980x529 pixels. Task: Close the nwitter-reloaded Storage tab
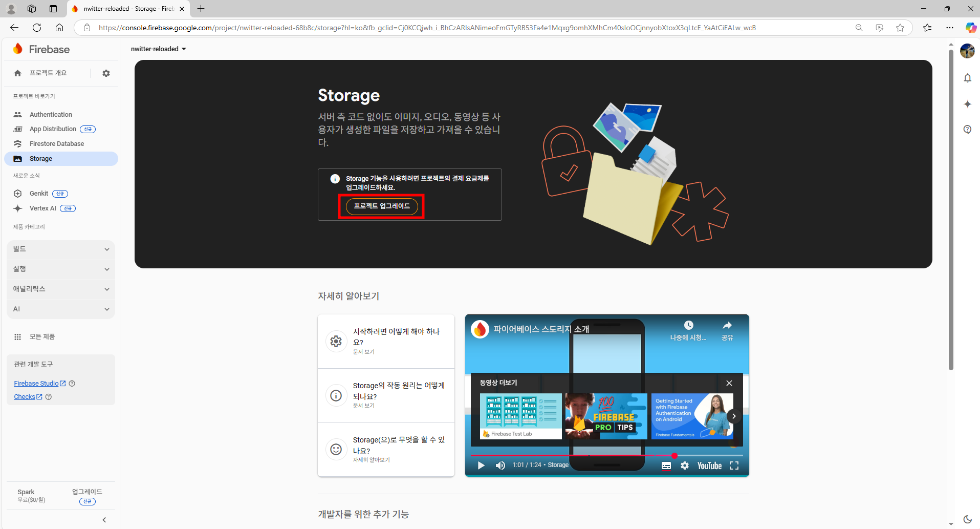pyautogui.click(x=182, y=9)
